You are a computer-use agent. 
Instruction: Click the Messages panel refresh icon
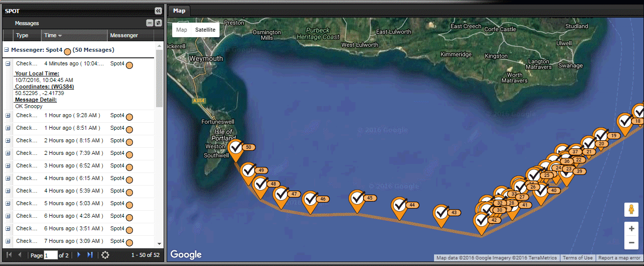pyautogui.click(x=158, y=23)
